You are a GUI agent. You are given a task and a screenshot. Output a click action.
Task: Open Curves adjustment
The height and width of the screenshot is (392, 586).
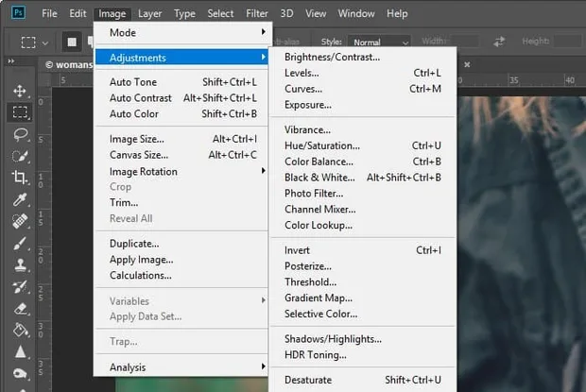(x=363, y=89)
